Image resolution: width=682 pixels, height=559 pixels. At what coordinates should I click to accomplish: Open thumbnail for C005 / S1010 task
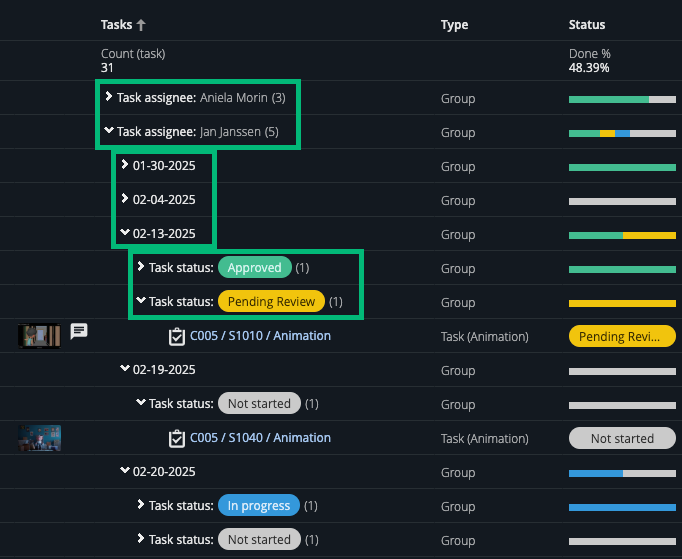[x=39, y=336]
